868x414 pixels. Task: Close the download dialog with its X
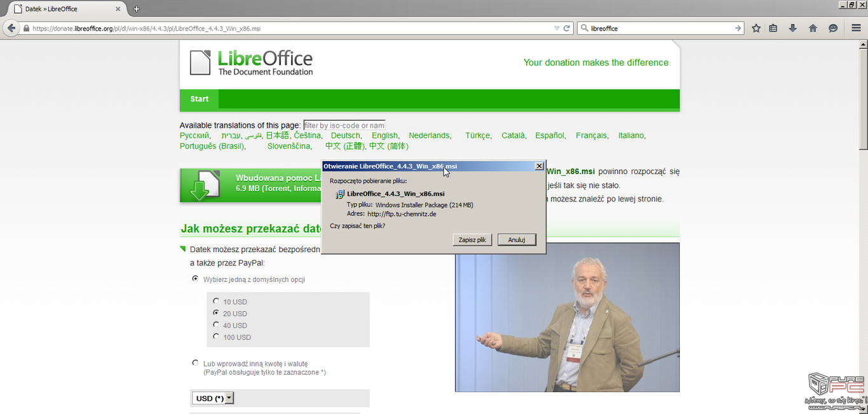pyautogui.click(x=539, y=166)
